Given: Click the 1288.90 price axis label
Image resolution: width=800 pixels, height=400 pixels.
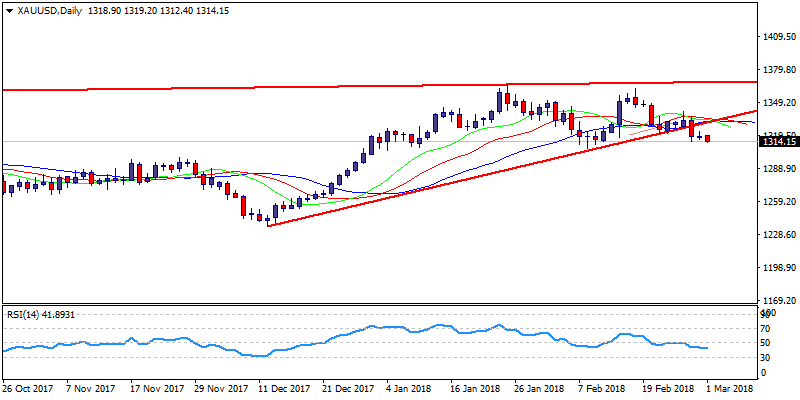Looking at the screenshot, I should (x=777, y=169).
